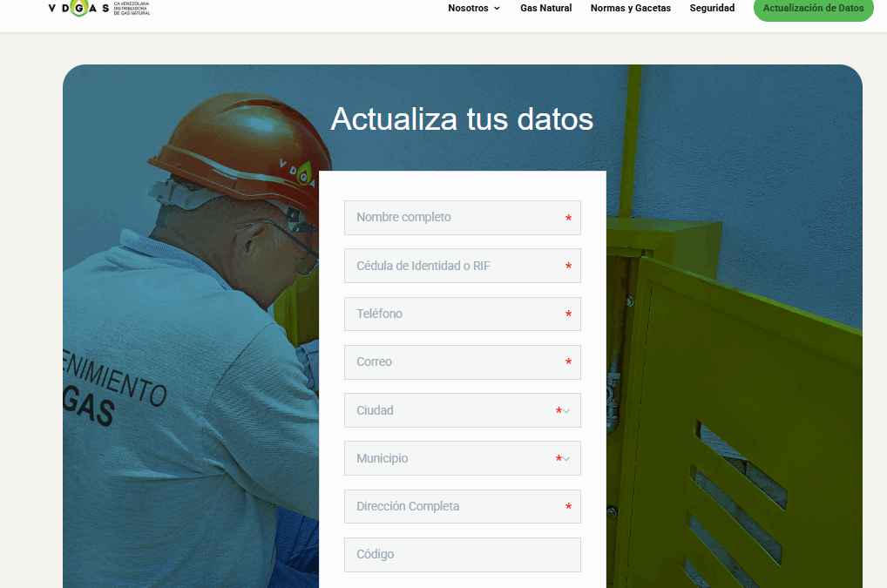Image resolution: width=887 pixels, height=588 pixels.
Task: Click the VDGAS logo in the header
Action: click(79, 8)
